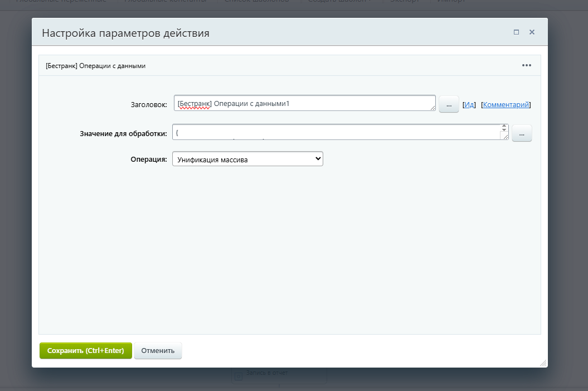The image size is (588, 391).
Task: Click the dialog's bottom-right resize handle
Action: click(x=543, y=363)
